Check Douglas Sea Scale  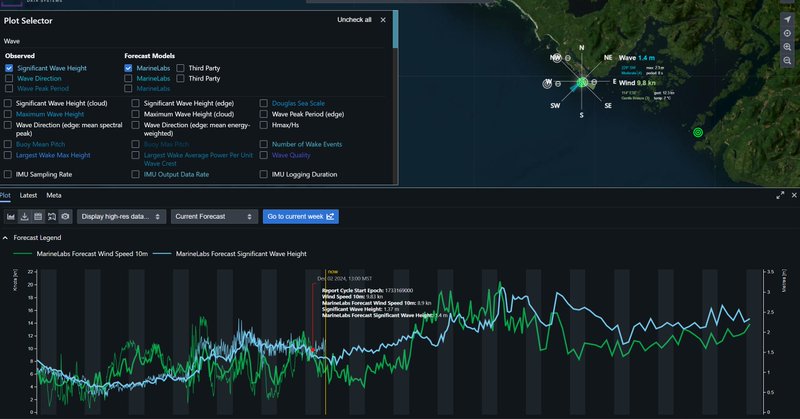pos(263,103)
